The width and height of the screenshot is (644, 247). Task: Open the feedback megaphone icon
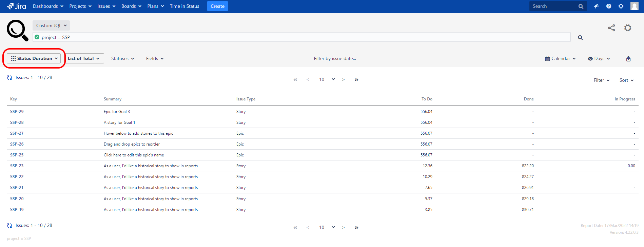(596, 6)
